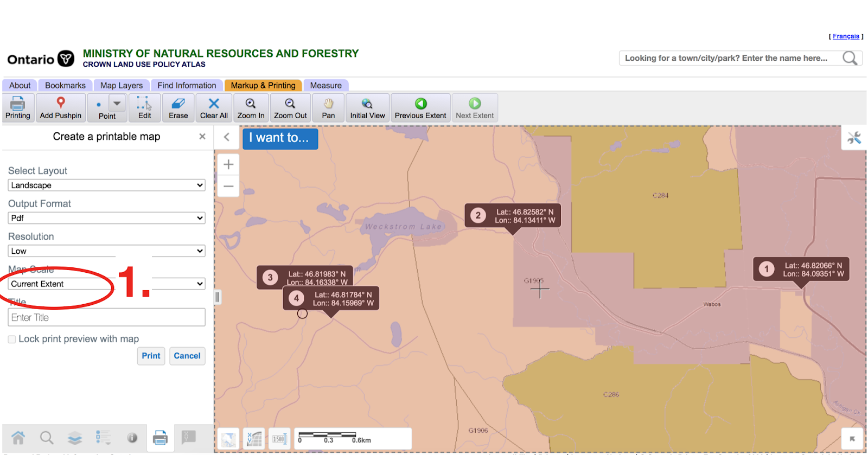
Task: Click the map zoom in plus button
Action: click(x=228, y=164)
